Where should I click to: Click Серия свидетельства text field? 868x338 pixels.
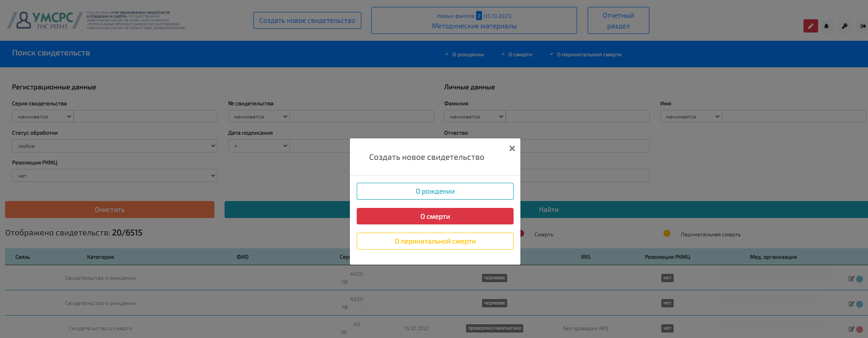(x=145, y=116)
